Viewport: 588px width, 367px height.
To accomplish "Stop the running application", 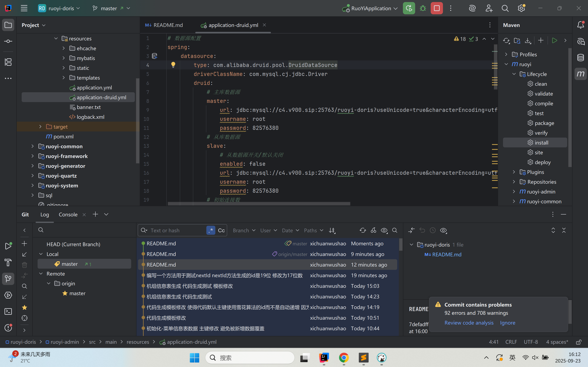I will pos(437,8).
